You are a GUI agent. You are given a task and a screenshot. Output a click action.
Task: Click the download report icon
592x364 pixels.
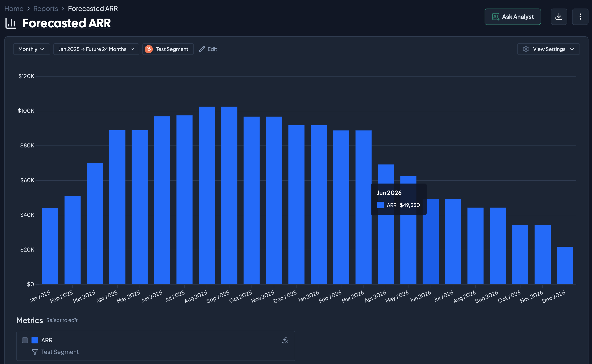point(559,17)
